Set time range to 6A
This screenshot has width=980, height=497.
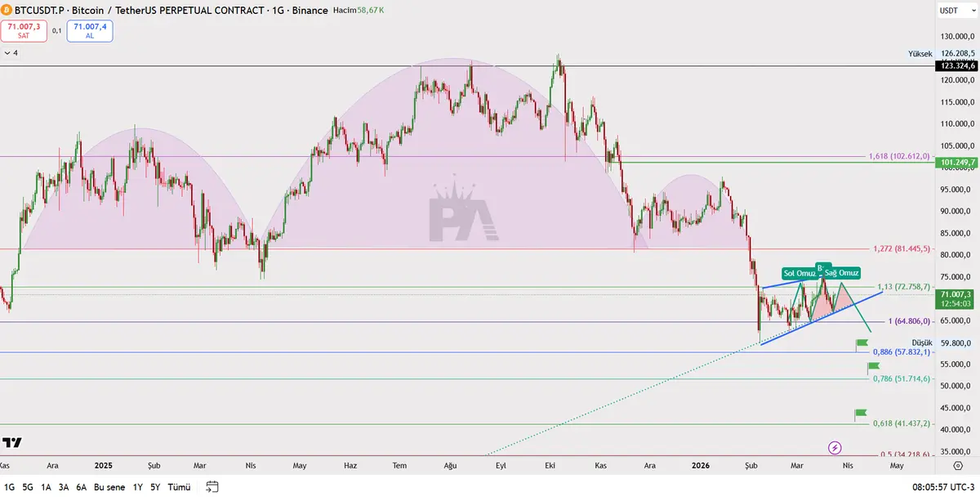click(82, 486)
